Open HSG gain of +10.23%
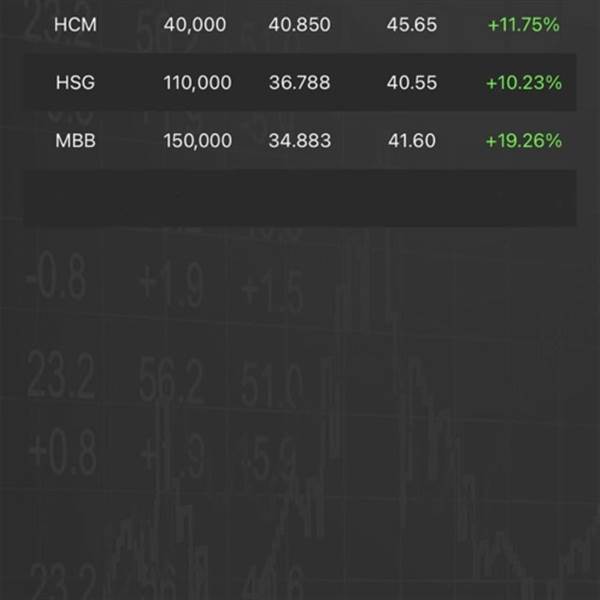This screenshot has height=600, width=600. 523,83
